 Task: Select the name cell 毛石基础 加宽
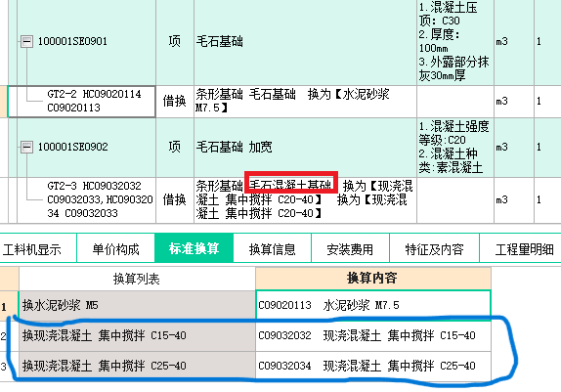305,148
